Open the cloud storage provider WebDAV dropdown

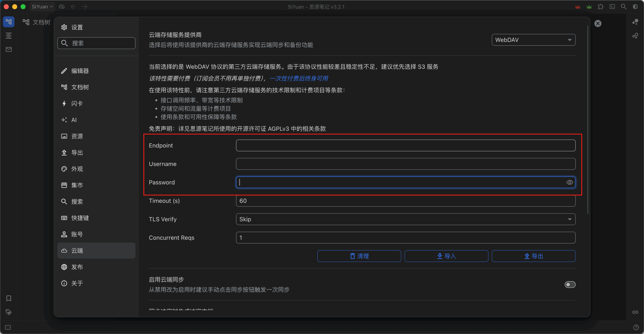(x=533, y=40)
